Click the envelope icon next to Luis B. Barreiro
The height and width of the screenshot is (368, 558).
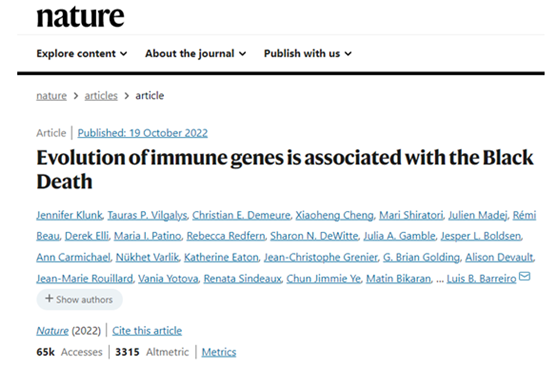(525, 276)
